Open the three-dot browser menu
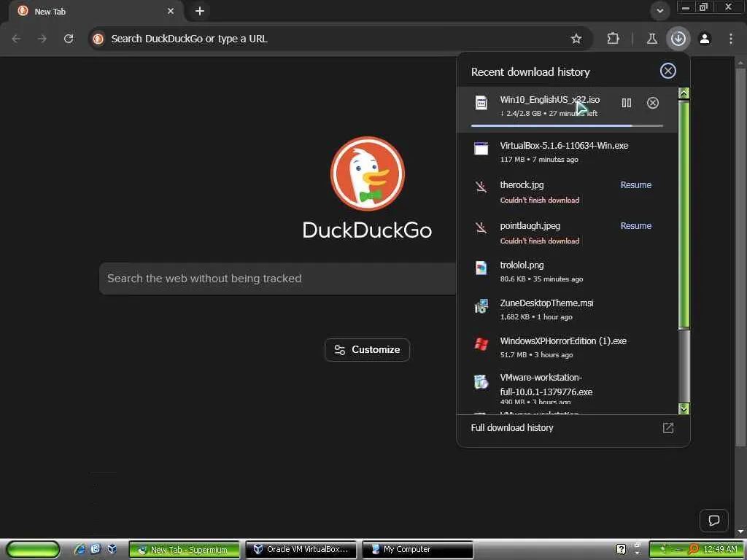The height and width of the screenshot is (560, 747). pos(731,39)
